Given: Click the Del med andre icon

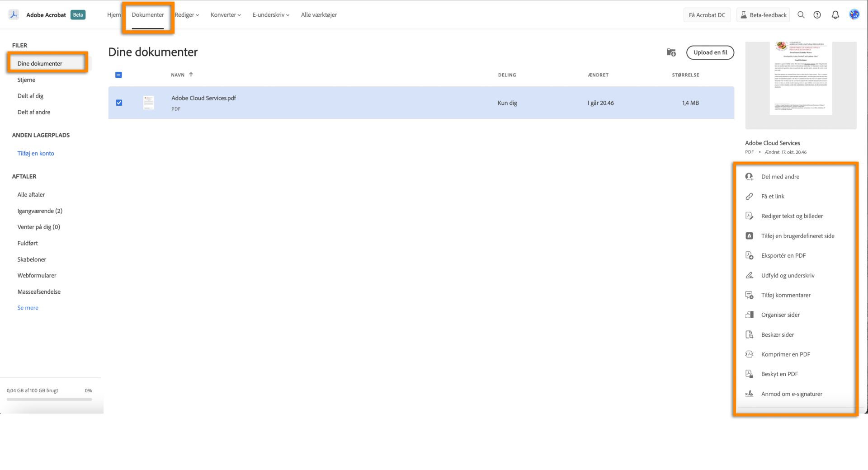Looking at the screenshot, I should (x=749, y=177).
